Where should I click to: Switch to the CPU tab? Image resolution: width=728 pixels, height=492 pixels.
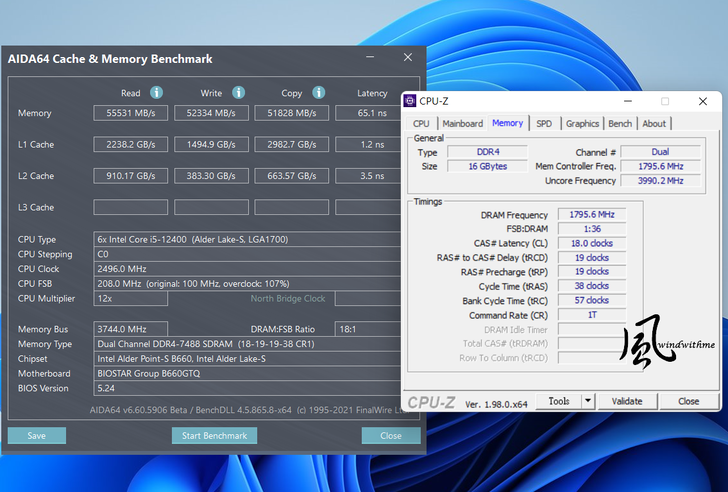pyautogui.click(x=421, y=124)
